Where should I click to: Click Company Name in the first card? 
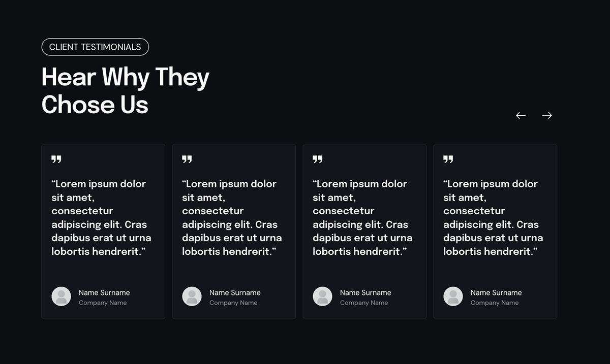click(103, 303)
